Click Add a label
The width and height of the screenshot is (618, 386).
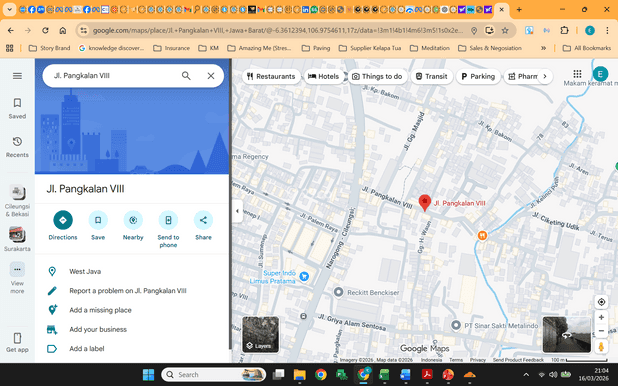pos(132,349)
